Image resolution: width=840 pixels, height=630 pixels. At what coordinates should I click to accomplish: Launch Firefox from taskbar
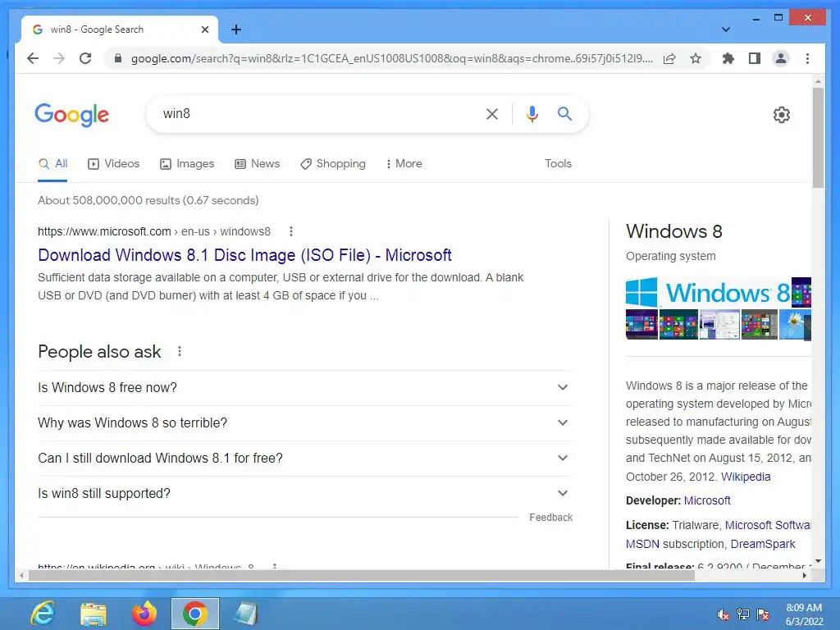point(144,614)
